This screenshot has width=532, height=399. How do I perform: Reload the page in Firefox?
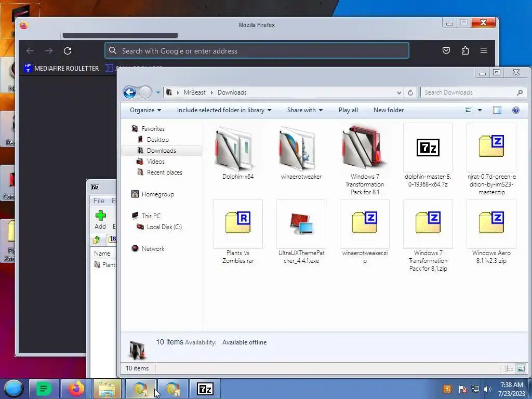68,50
